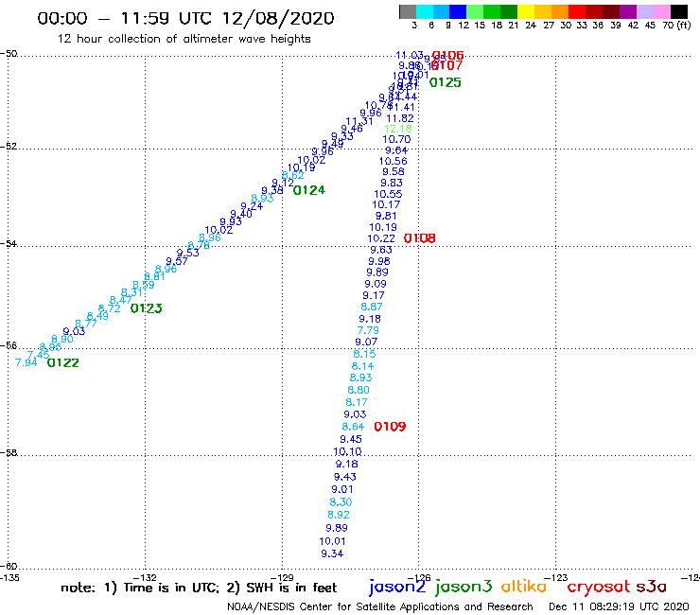
Task: Select the 7.79 wave height value
Action: 368,330
